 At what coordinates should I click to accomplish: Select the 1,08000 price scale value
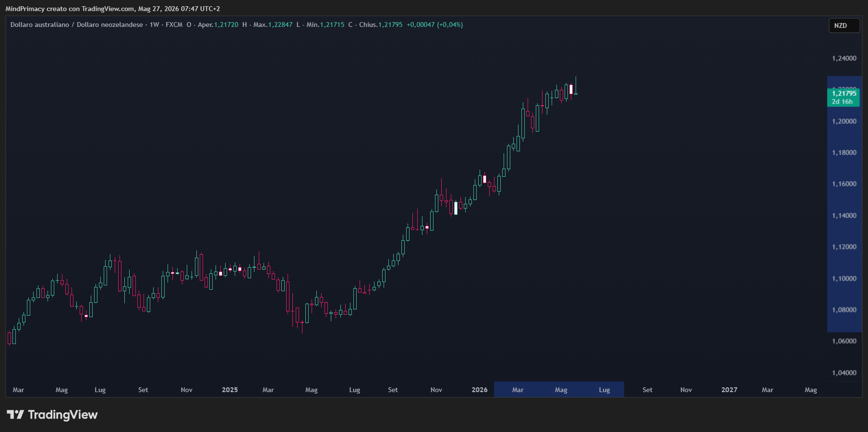(844, 309)
